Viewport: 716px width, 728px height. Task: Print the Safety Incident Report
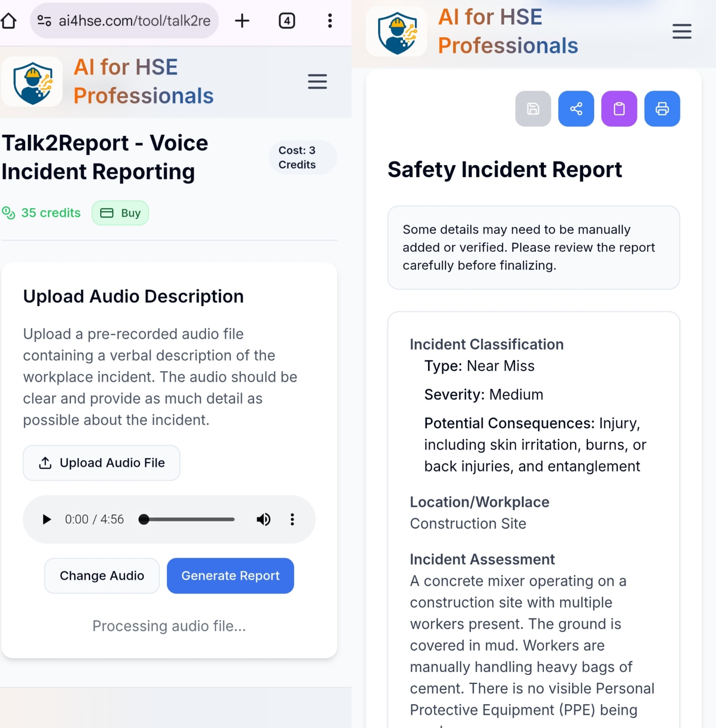662,109
